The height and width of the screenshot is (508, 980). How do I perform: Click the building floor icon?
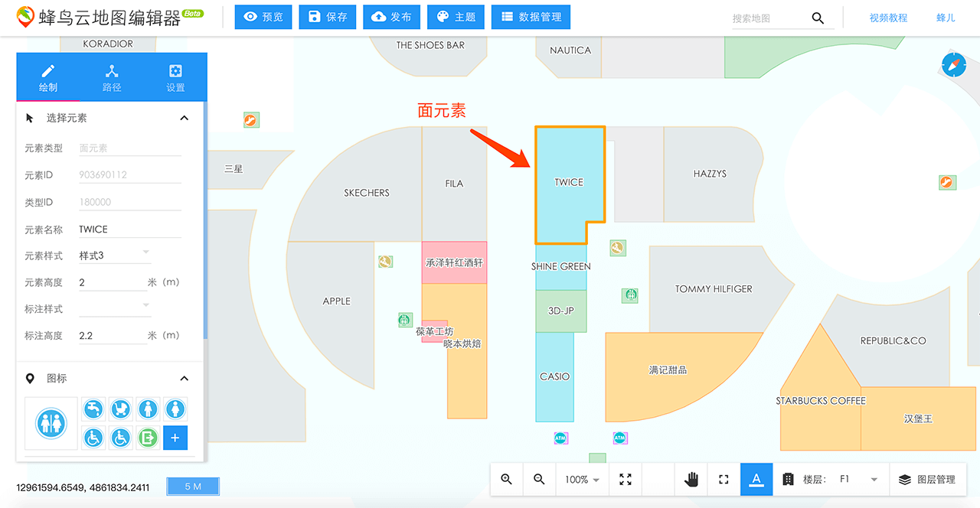tap(788, 480)
